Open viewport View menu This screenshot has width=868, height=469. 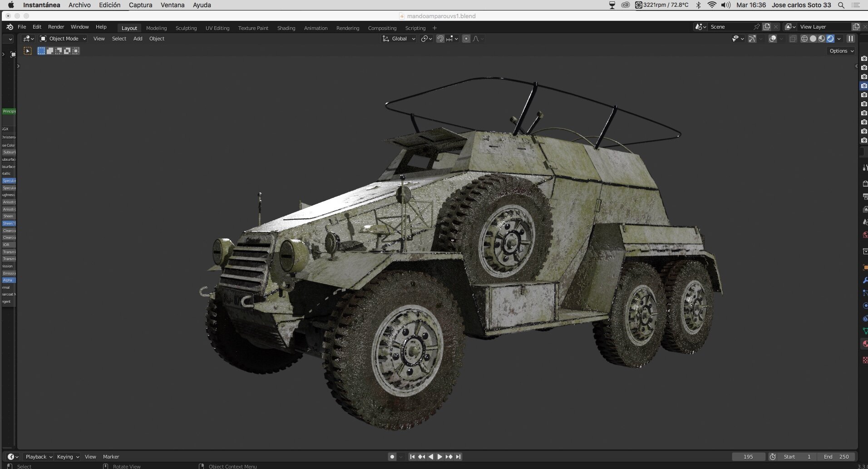pyautogui.click(x=99, y=39)
